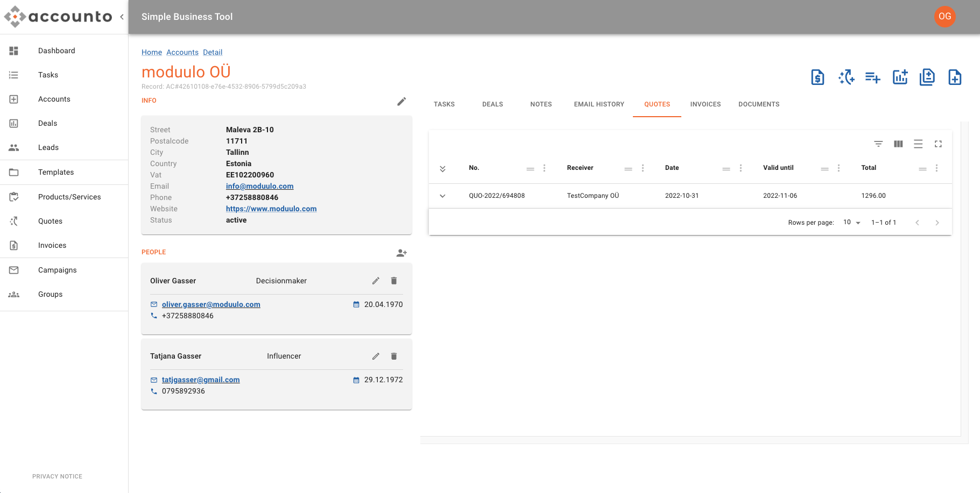This screenshot has width=980, height=493.
Task: Toggle table row density icon
Action: (x=918, y=144)
